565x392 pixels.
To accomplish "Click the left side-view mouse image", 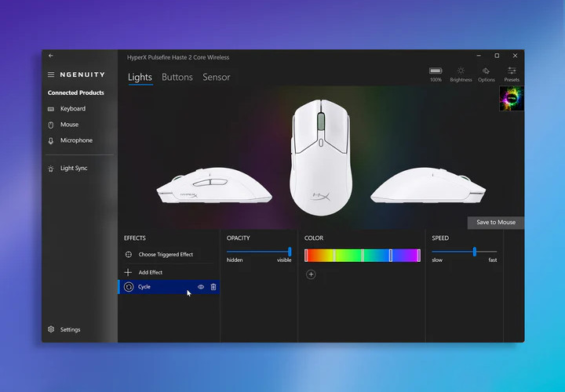I will pyautogui.click(x=214, y=185).
